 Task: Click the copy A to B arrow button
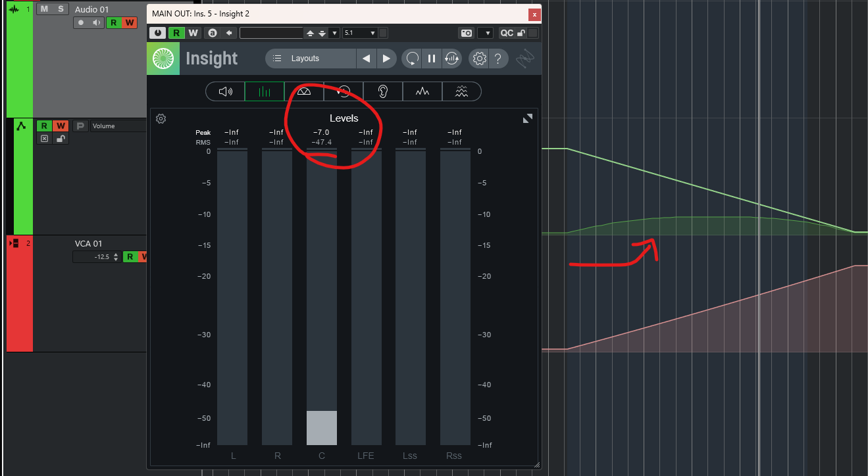point(229,33)
